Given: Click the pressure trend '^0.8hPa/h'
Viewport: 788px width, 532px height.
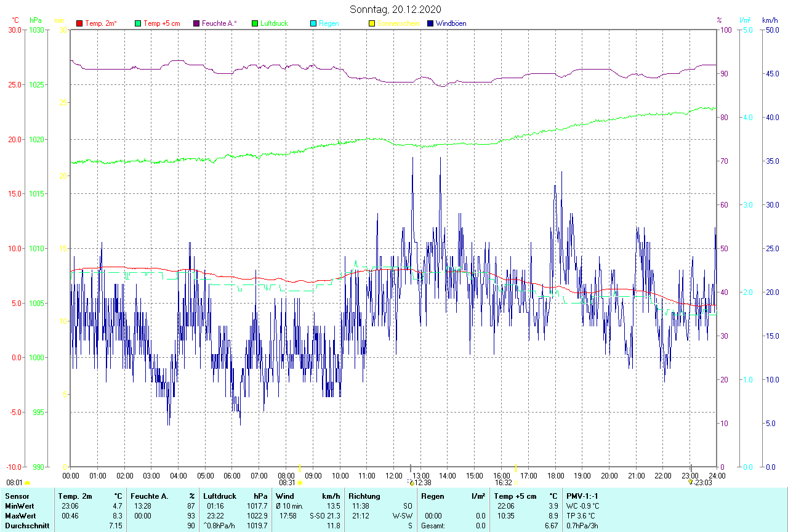Looking at the screenshot, I should click(220, 526).
